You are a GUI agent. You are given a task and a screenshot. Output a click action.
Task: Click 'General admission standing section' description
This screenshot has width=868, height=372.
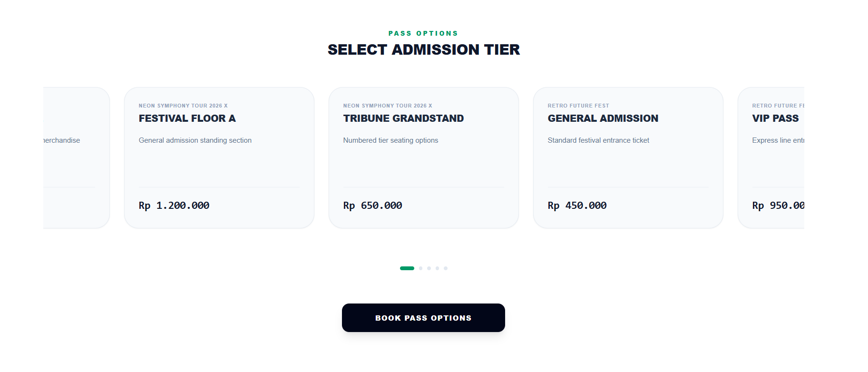click(195, 140)
